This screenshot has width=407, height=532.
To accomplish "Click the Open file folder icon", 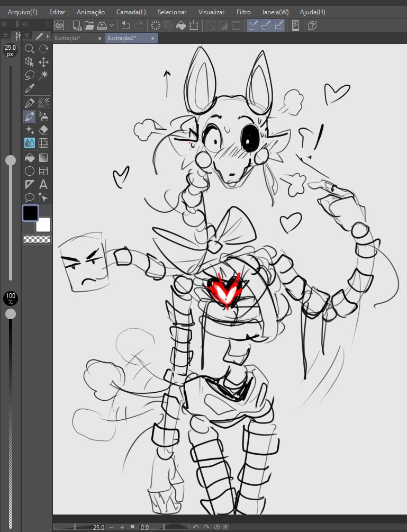I will pos(89,25).
